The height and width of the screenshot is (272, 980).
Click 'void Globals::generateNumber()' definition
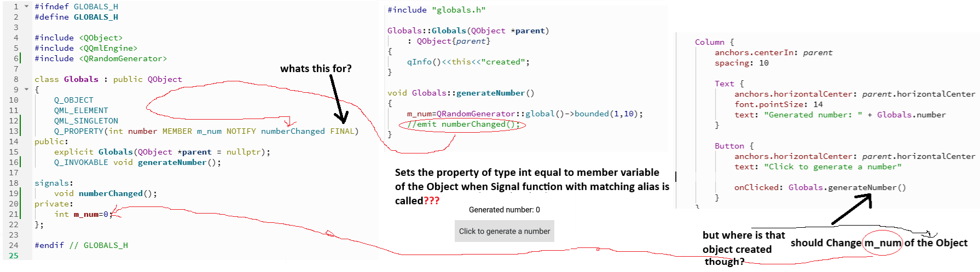461,93
